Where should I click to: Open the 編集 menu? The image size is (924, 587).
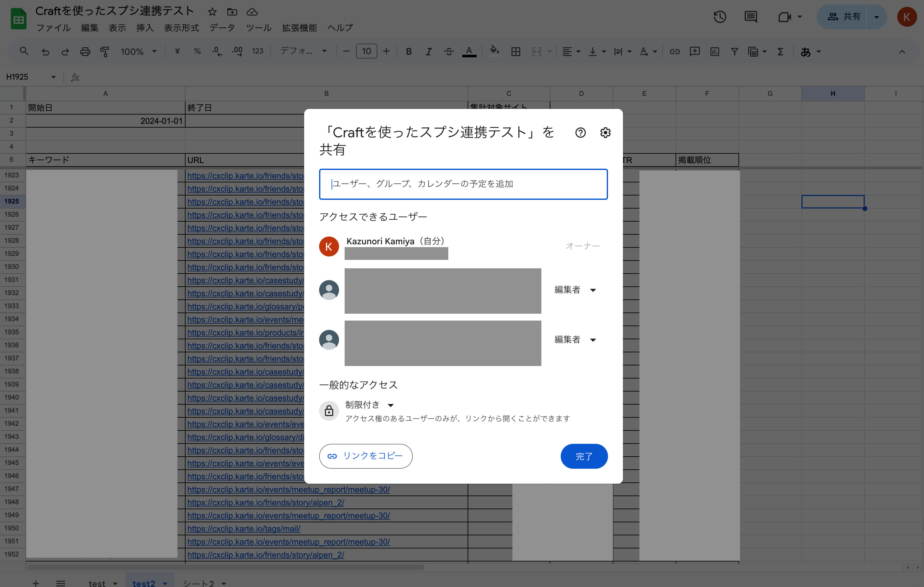90,28
